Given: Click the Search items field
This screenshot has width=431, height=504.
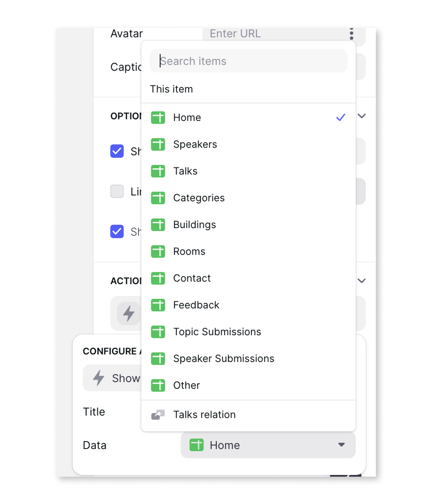Looking at the screenshot, I should 248,61.
